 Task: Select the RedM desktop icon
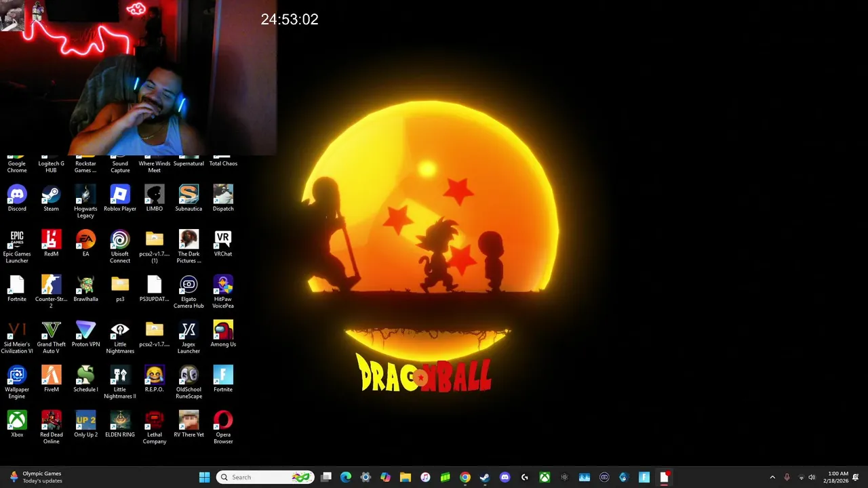51,243
